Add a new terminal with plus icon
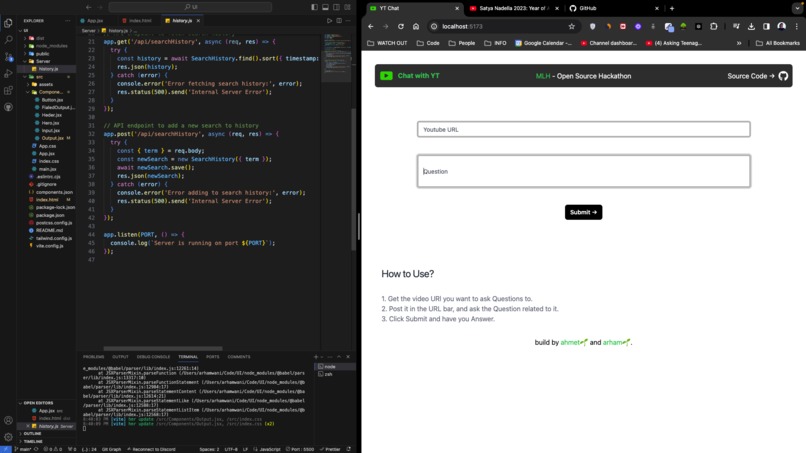 316,356
